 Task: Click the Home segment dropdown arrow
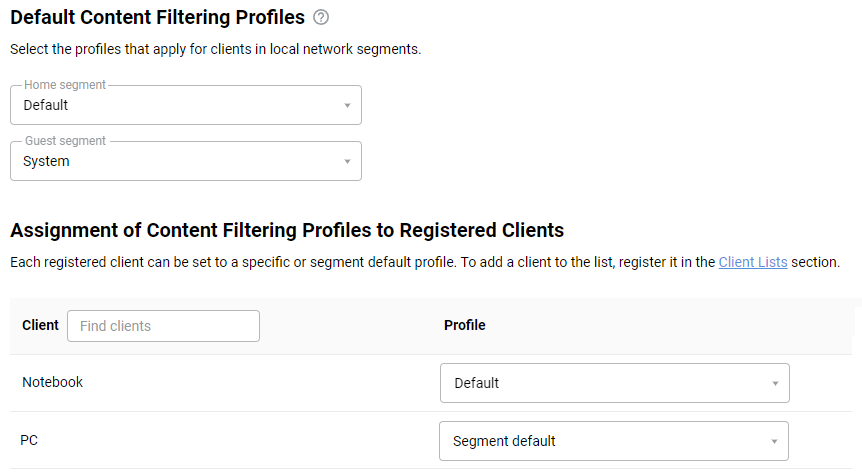click(x=347, y=105)
